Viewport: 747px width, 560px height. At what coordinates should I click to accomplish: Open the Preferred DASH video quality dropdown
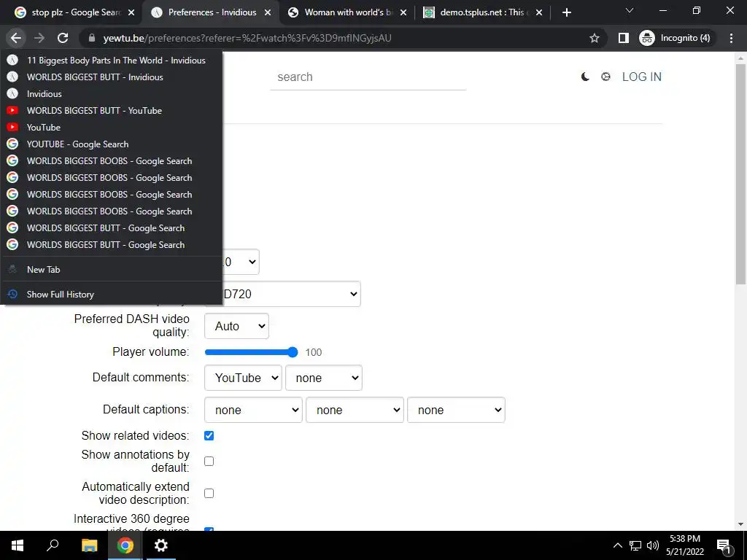[236, 326]
